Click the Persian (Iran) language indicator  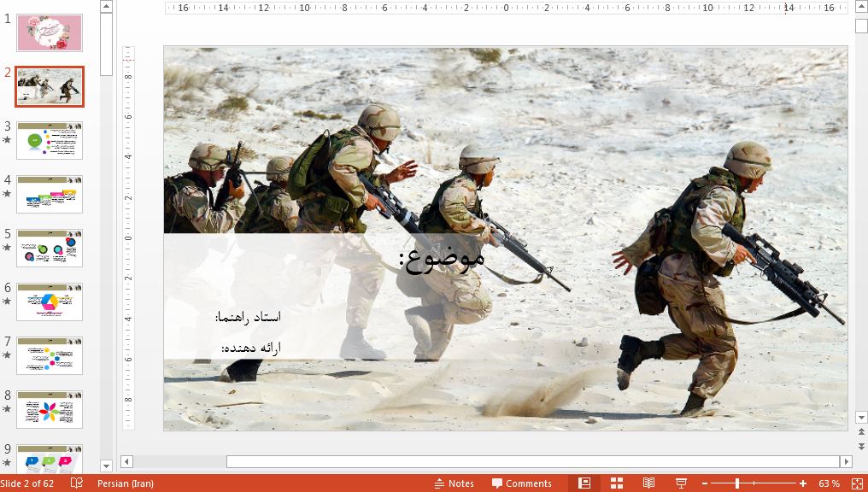[126, 483]
